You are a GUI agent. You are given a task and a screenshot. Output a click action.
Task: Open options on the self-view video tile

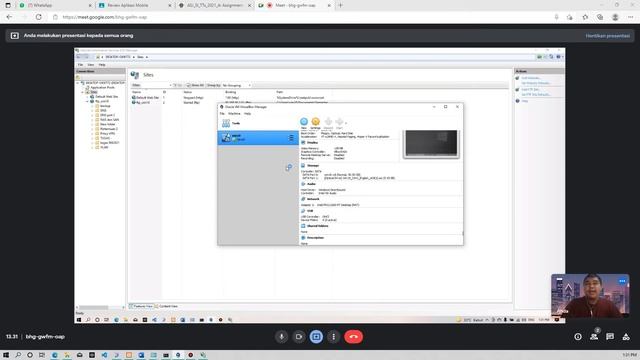click(622, 281)
